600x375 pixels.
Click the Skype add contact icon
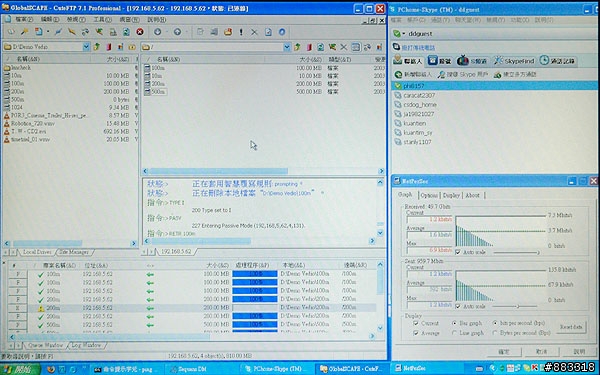[398, 74]
